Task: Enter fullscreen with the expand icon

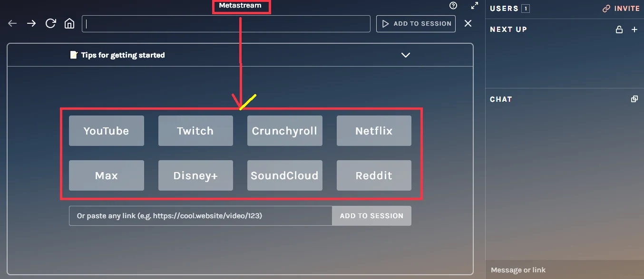Action: [x=474, y=6]
